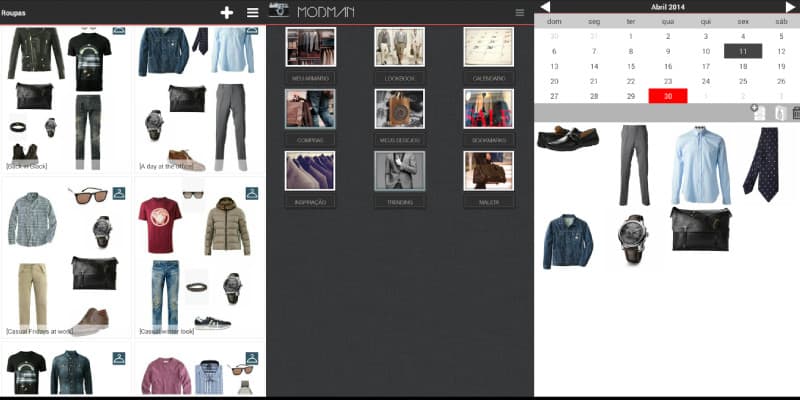Screen dimensions: 800x400
Task: Click the plus icon in Roupas header
Action: pos(227,12)
